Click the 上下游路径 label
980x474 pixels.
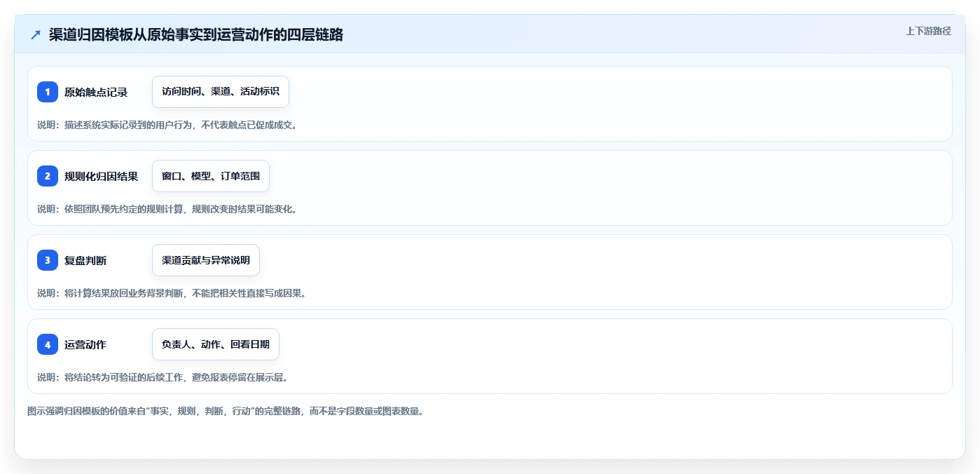pyautogui.click(x=928, y=31)
